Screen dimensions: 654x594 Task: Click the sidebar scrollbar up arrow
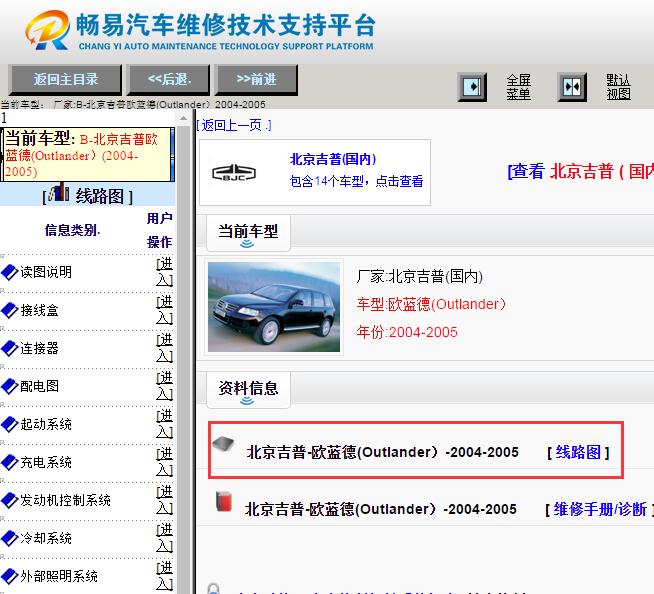click(x=183, y=118)
